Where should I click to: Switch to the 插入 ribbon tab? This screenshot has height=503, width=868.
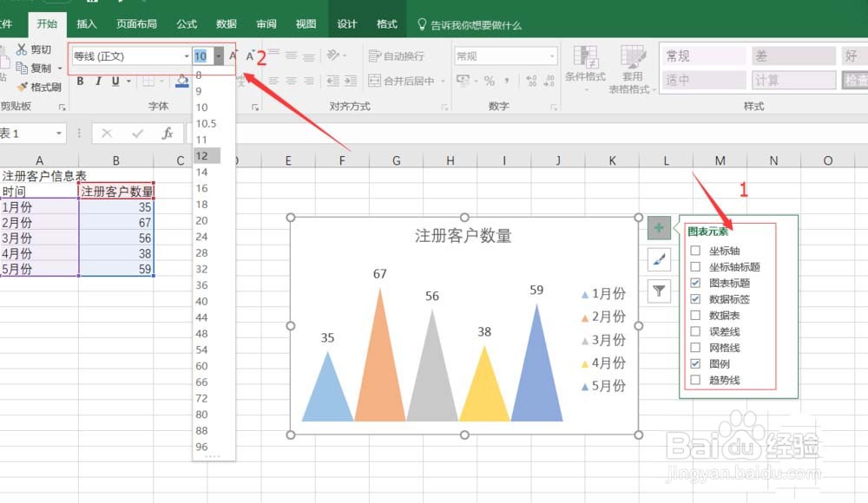click(x=86, y=23)
